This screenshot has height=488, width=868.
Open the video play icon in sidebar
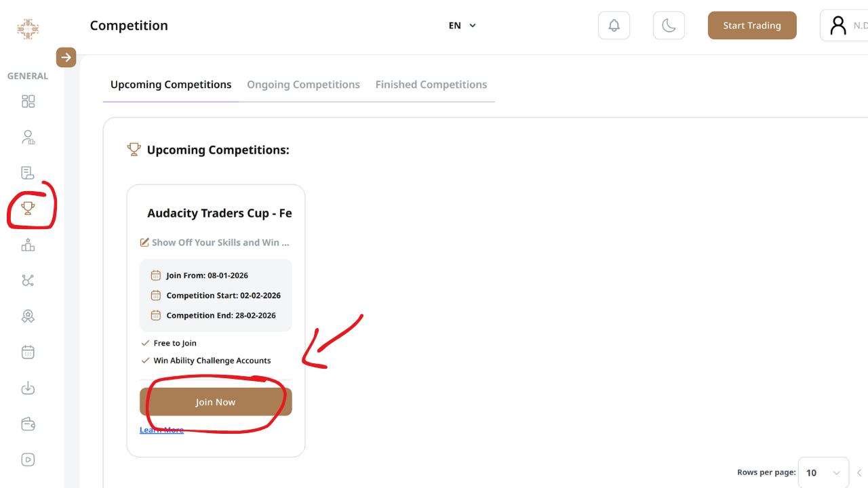pyautogui.click(x=28, y=460)
